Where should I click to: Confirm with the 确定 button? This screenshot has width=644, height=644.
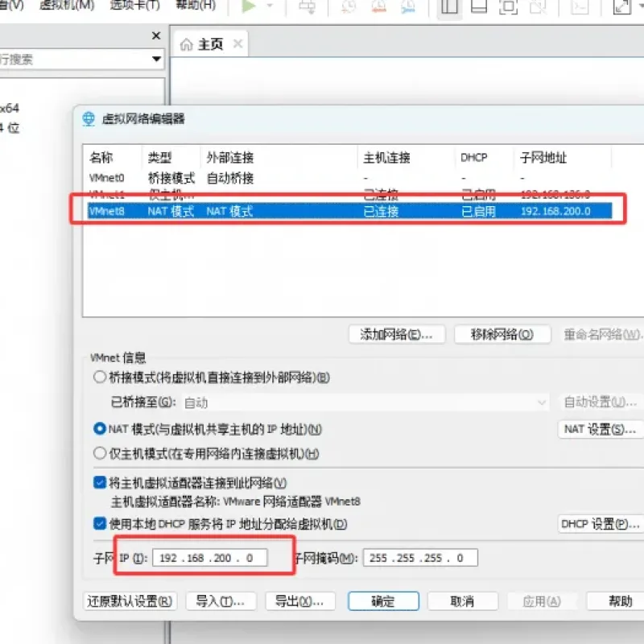click(x=384, y=601)
